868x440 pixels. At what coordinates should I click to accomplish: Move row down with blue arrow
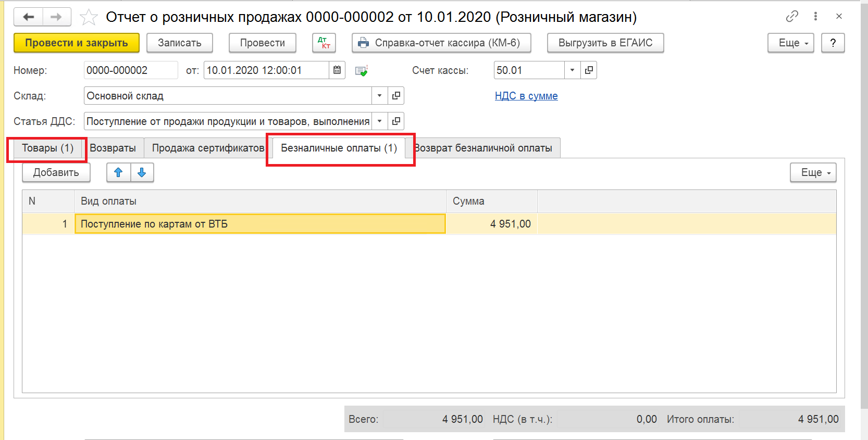point(142,172)
